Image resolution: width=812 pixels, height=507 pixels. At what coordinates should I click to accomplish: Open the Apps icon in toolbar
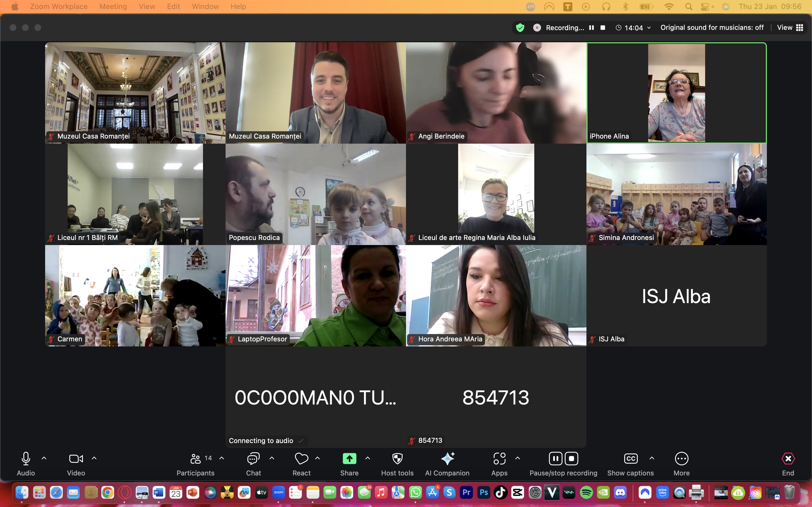click(499, 459)
